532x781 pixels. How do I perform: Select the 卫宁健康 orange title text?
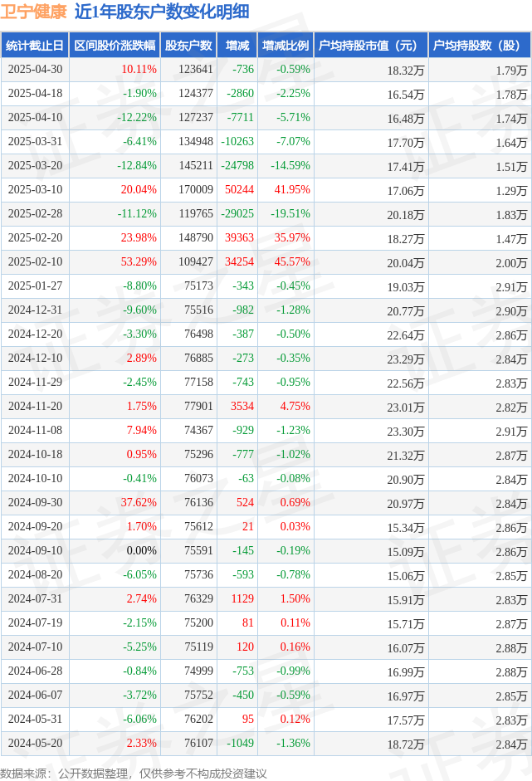tap(33, 12)
